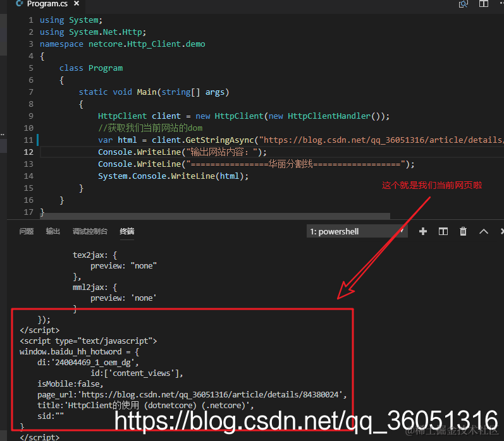Click 'HttpClientHandler' on line 9
The width and height of the screenshot is (504, 441).
point(329,116)
